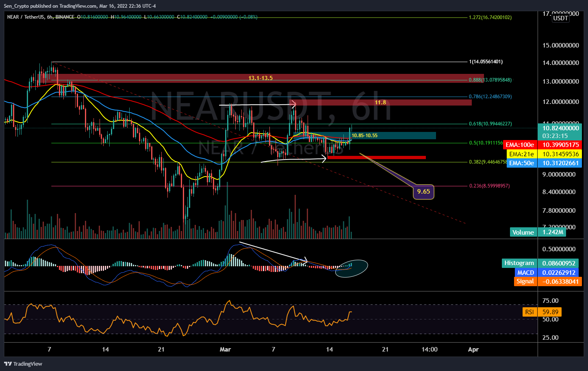Click the 14:00 label on time axis
Image resolution: width=588 pixels, height=371 pixels.
click(430, 349)
